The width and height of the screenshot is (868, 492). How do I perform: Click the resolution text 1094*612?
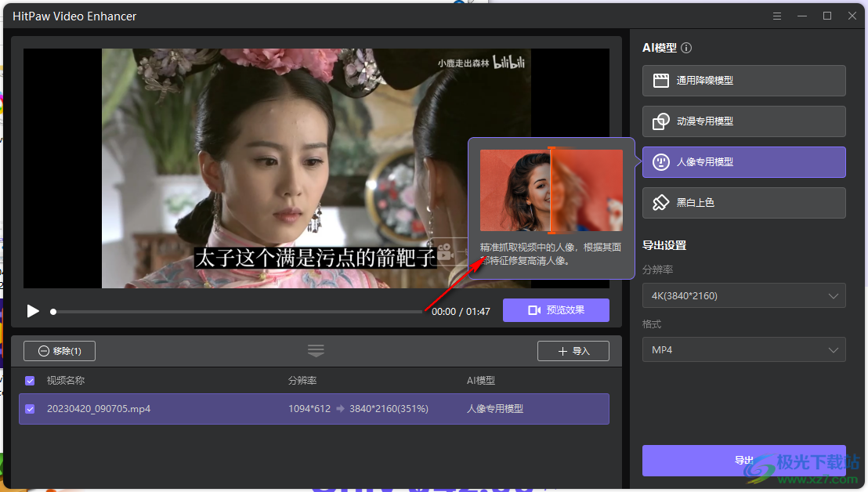pyautogui.click(x=309, y=409)
